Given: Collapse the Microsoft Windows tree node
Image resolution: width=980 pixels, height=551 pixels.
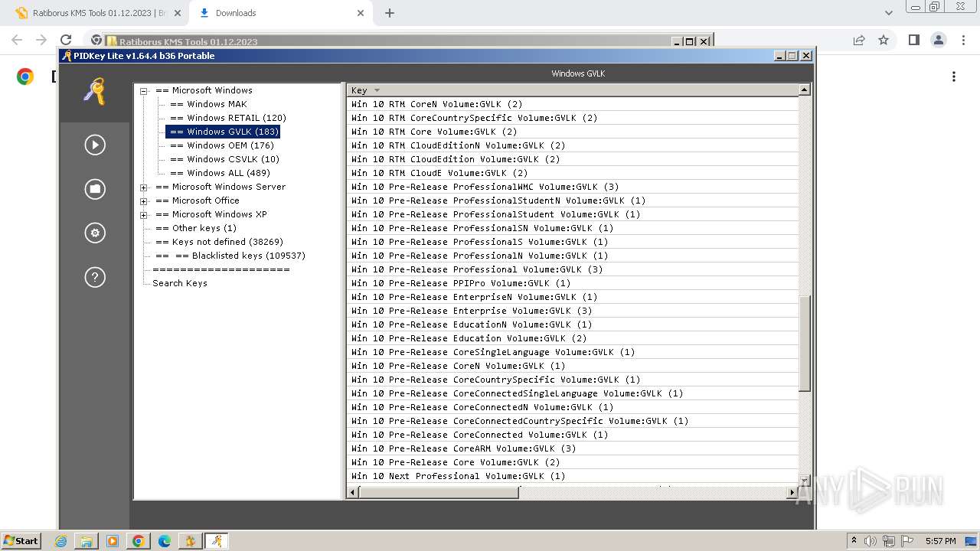Looking at the screenshot, I should (x=143, y=90).
